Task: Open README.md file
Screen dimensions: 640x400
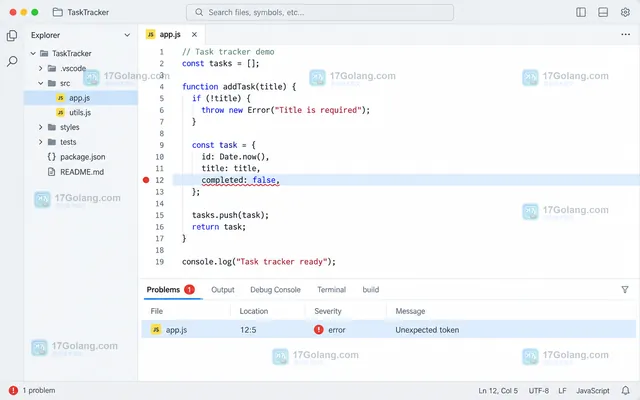Action: (x=81, y=172)
